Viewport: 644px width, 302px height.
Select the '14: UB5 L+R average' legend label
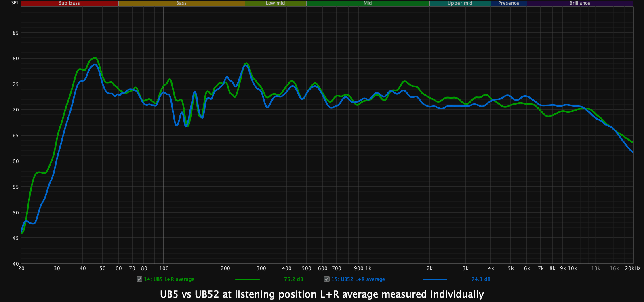pyautogui.click(x=169, y=279)
